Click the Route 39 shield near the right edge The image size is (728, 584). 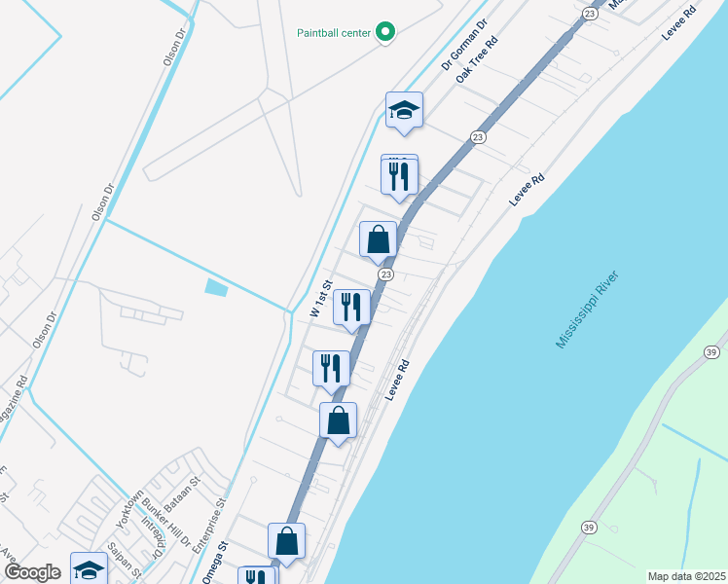[711, 352]
